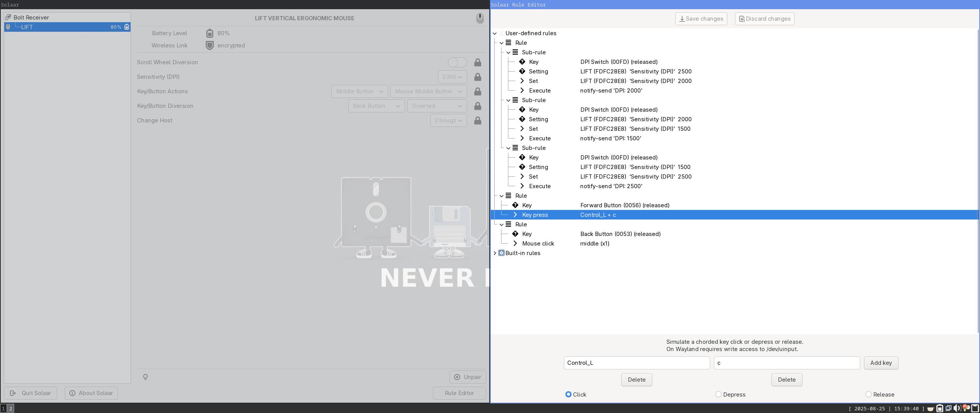Collapse the User-defined rules tree node
Image resolution: width=980 pixels, height=413 pixels.
(x=495, y=33)
